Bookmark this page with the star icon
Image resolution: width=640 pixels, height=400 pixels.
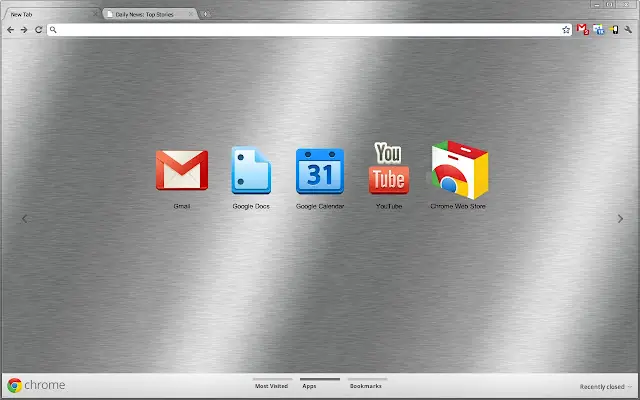[566, 30]
